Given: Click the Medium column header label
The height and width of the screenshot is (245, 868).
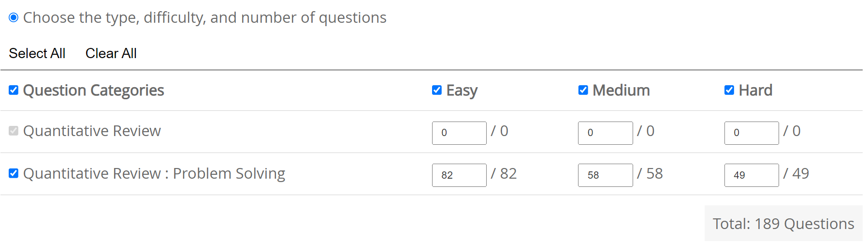Looking at the screenshot, I should click(621, 91).
